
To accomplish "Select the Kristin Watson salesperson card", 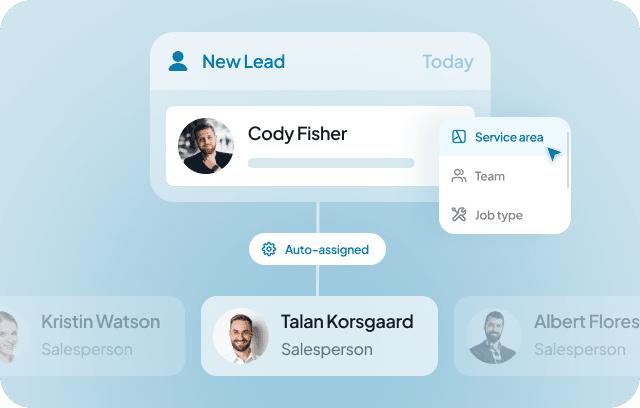I will (x=92, y=336).
